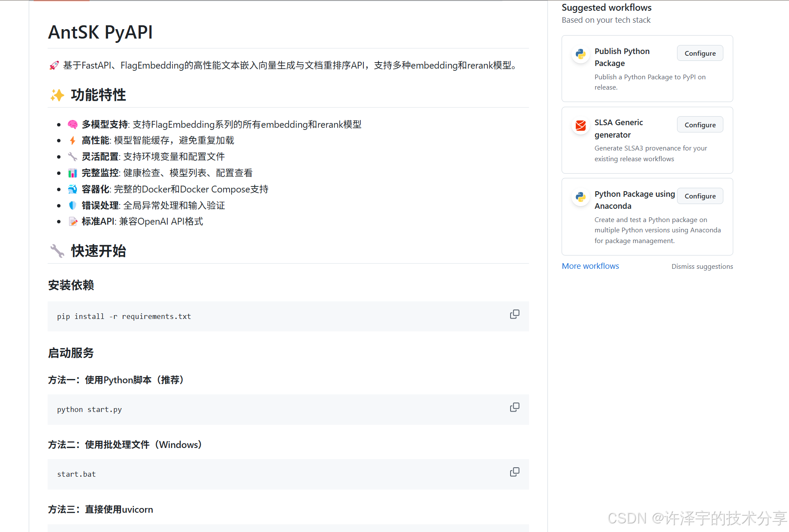Click the 启动服务 section heading
The width and height of the screenshot is (789, 532).
click(70, 353)
